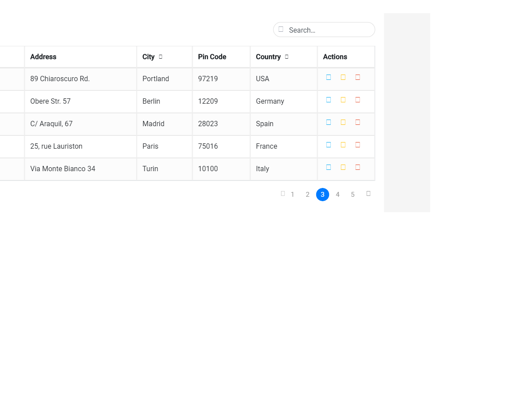
Task: Edit the Madrid record
Action: click(343, 122)
